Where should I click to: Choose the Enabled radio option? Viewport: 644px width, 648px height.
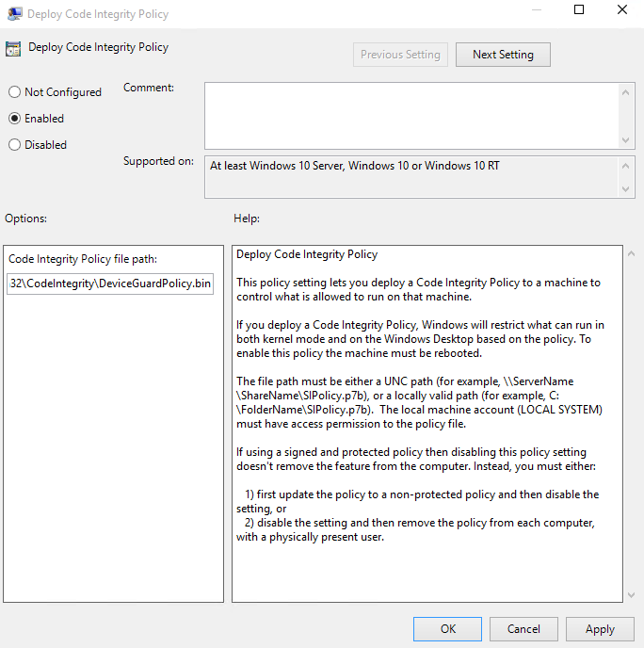click(14, 119)
